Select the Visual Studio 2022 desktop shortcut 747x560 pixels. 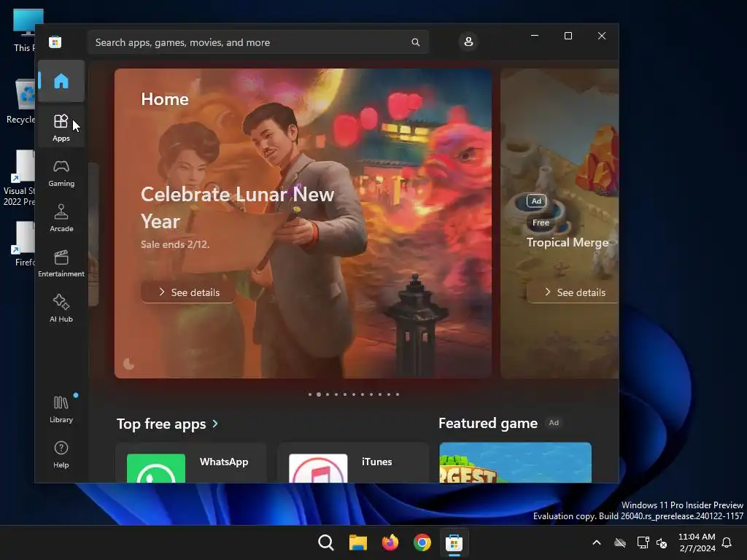click(20, 178)
